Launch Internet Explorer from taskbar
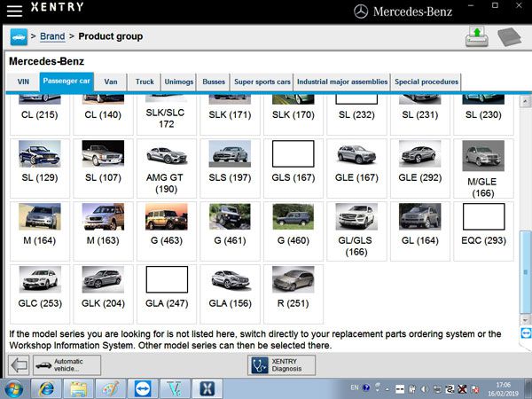The width and height of the screenshot is (532, 399). (x=46, y=389)
